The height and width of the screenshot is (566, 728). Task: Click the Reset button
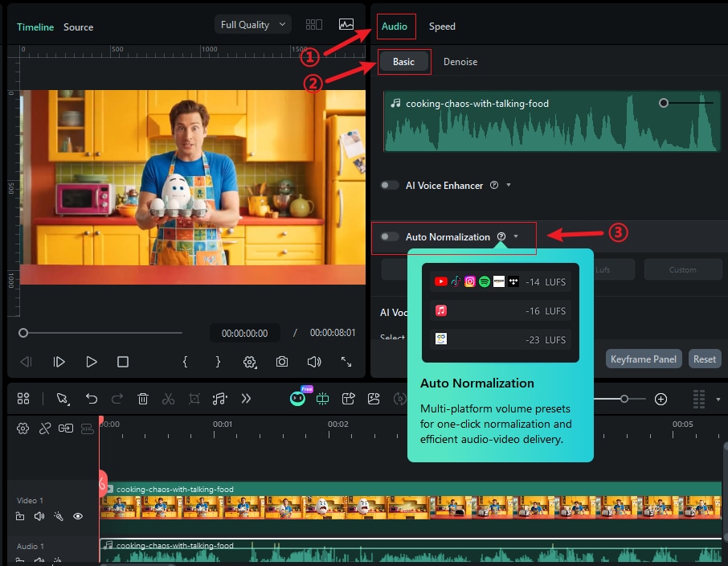click(705, 359)
